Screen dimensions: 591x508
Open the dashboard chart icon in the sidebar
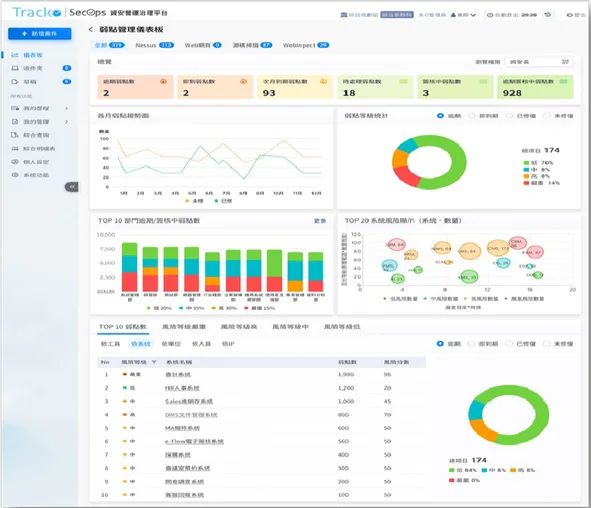[x=15, y=55]
